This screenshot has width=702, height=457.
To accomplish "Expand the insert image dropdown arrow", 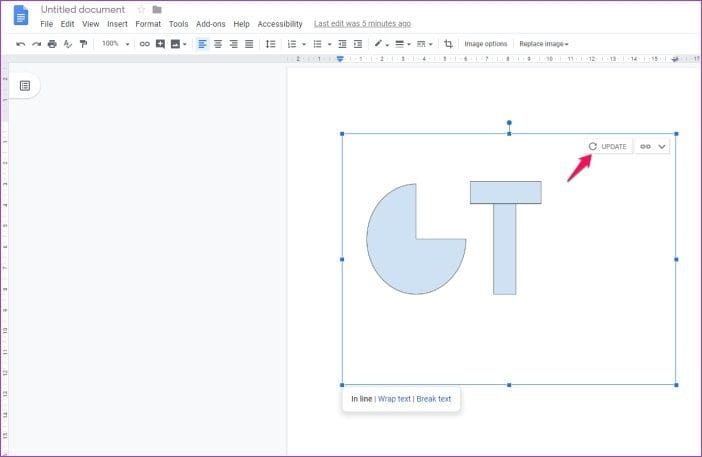I will tap(184, 44).
